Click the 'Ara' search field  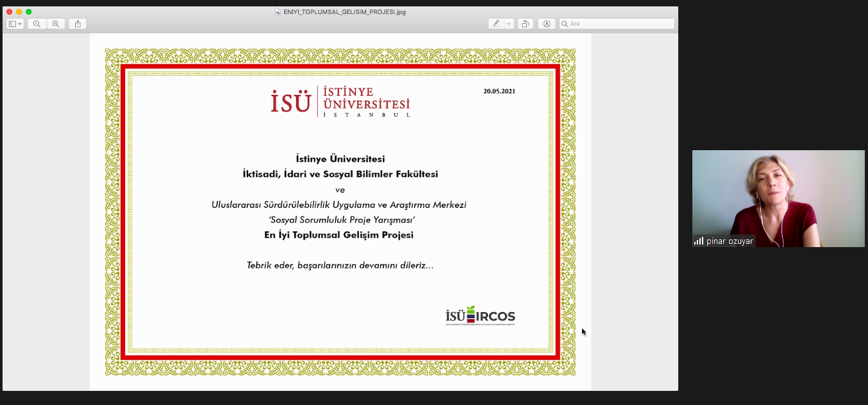[x=619, y=24]
